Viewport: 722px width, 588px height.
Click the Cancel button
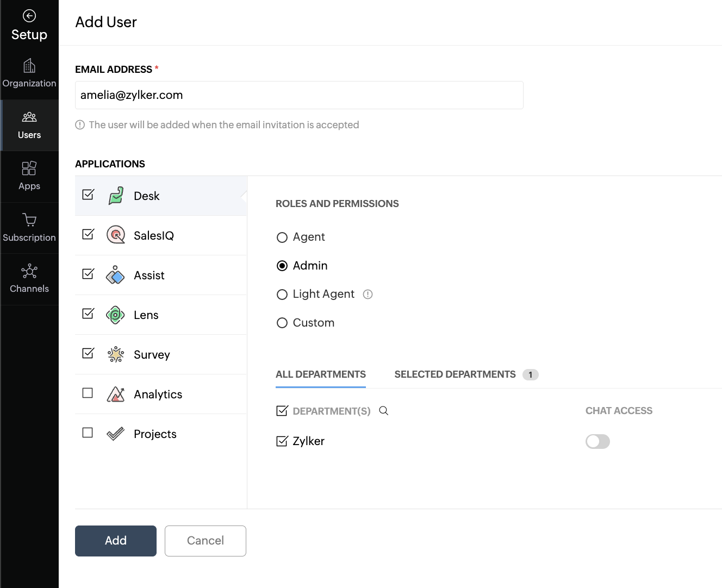(206, 541)
